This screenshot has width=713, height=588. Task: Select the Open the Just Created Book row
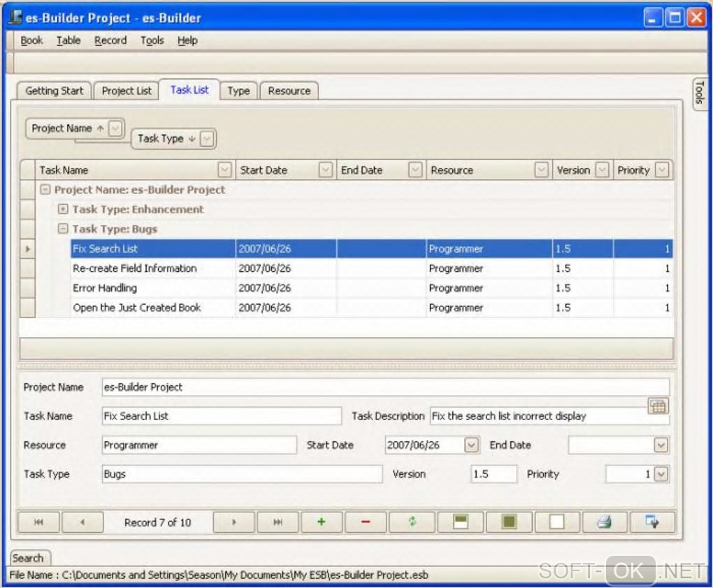click(x=371, y=308)
